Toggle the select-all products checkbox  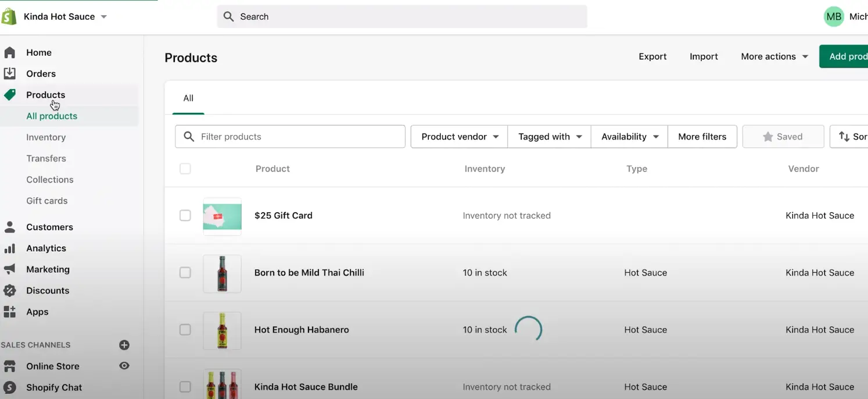185,169
